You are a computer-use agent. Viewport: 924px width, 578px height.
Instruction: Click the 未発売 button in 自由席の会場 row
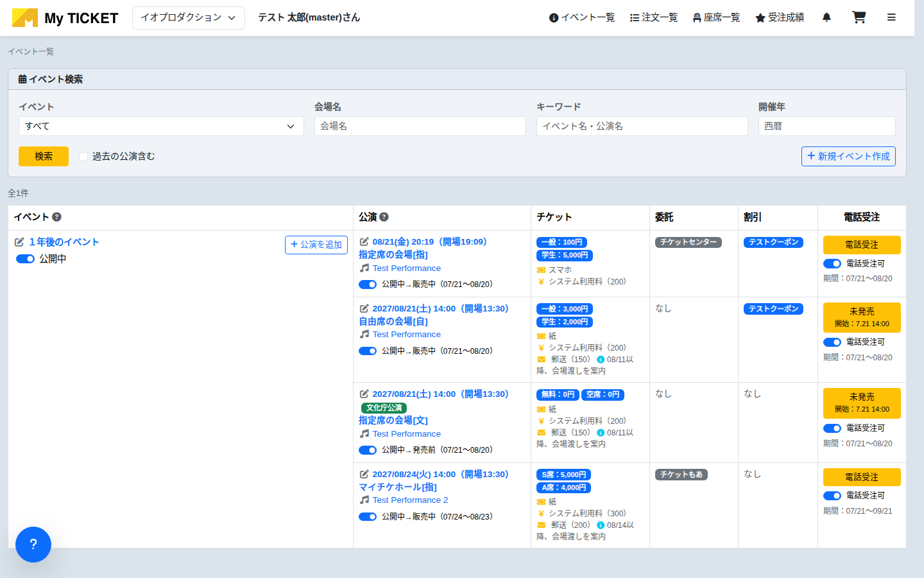point(862,317)
